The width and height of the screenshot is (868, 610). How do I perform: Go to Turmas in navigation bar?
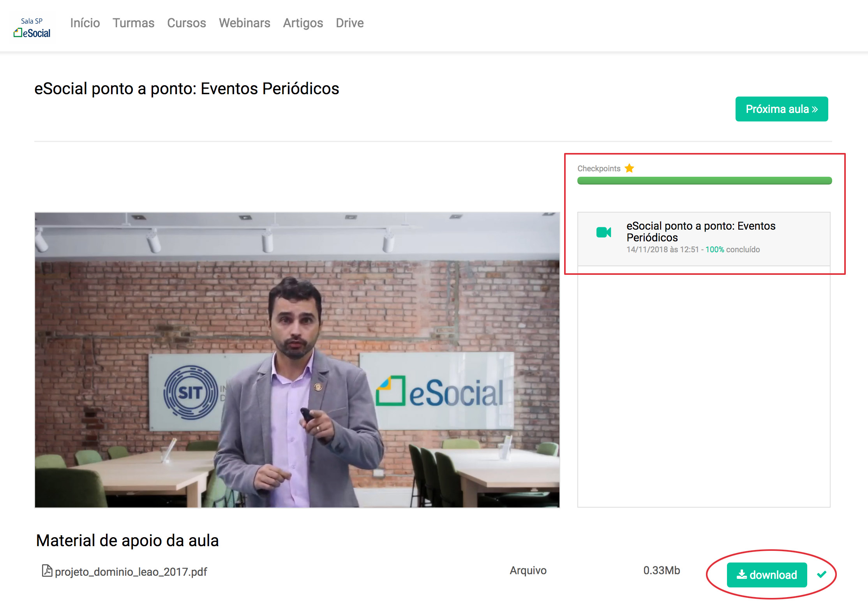pos(133,23)
